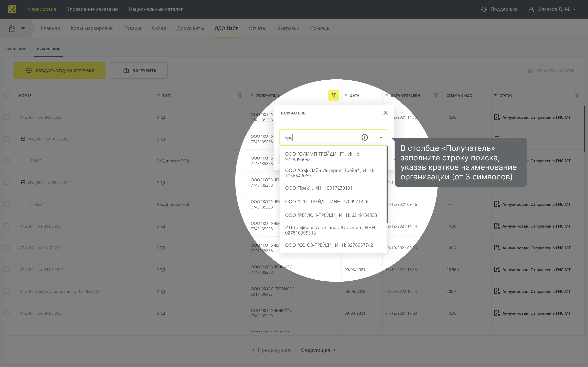Image resolution: width=588 pixels, height=367 pixels.
Task: Open the Маркировка top menu
Action: click(42, 9)
